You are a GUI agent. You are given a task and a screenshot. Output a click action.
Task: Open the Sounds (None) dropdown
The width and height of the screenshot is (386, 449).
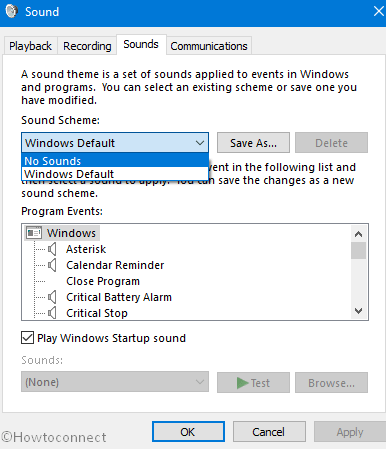click(x=115, y=382)
